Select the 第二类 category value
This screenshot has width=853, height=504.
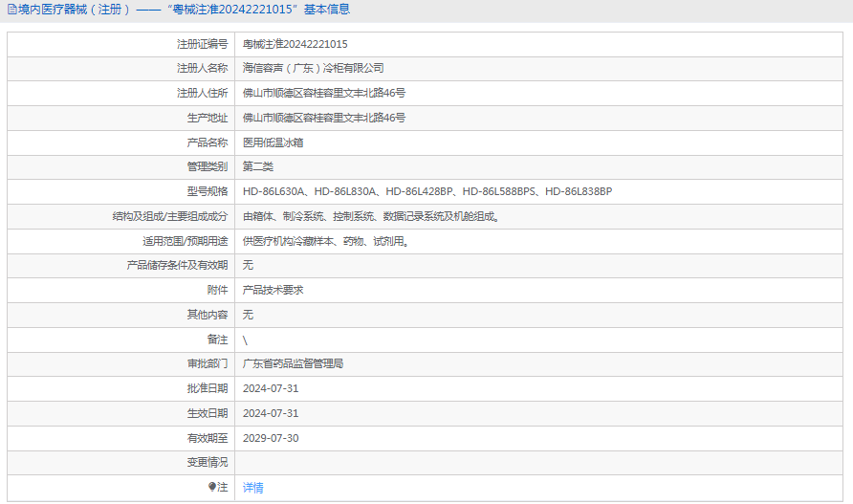258,167
